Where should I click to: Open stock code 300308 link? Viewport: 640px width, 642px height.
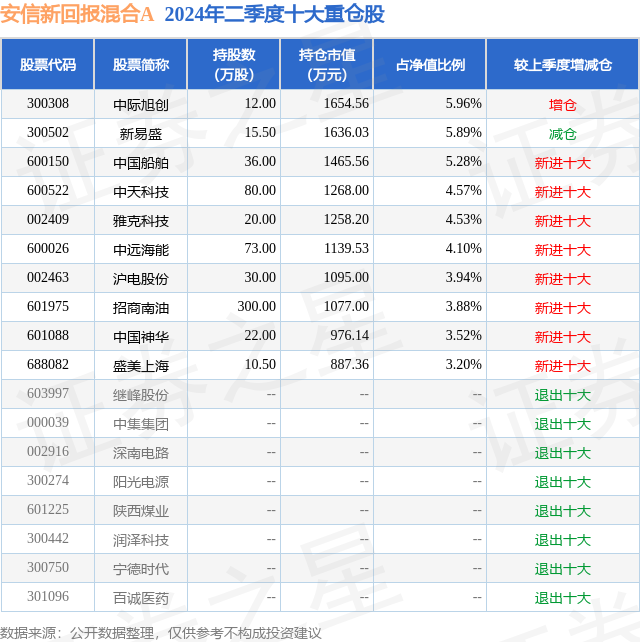[x=47, y=104]
